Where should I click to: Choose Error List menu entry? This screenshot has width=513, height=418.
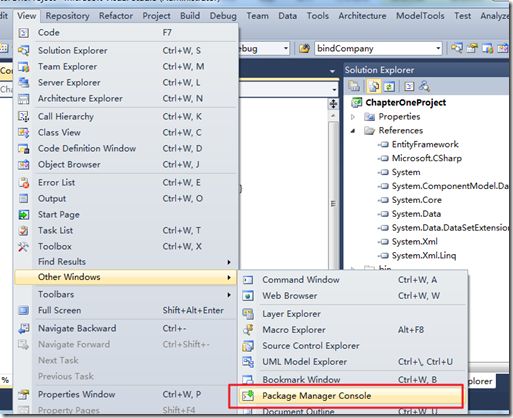tap(127, 182)
